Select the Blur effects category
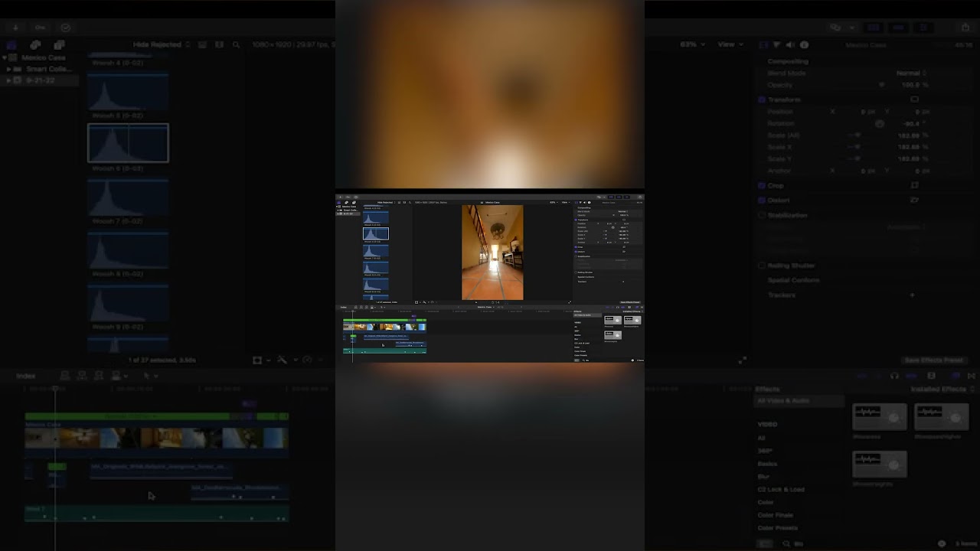This screenshot has width=980, height=551. pos(763,476)
